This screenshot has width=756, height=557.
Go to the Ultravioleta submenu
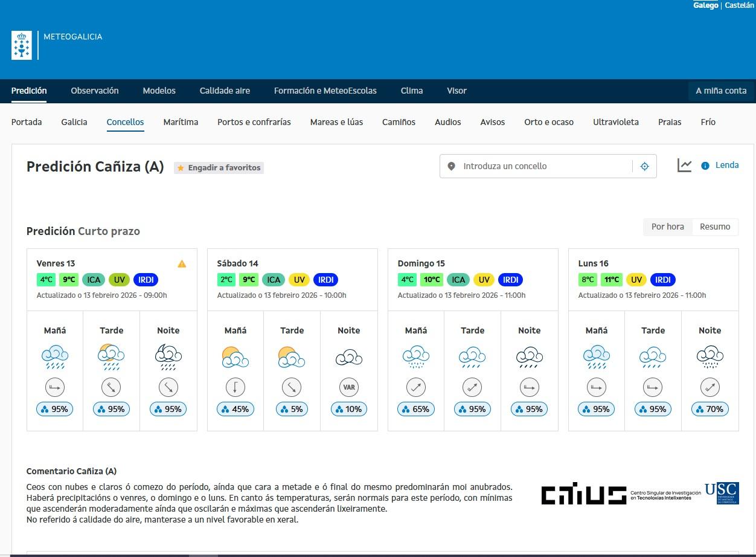pos(616,122)
